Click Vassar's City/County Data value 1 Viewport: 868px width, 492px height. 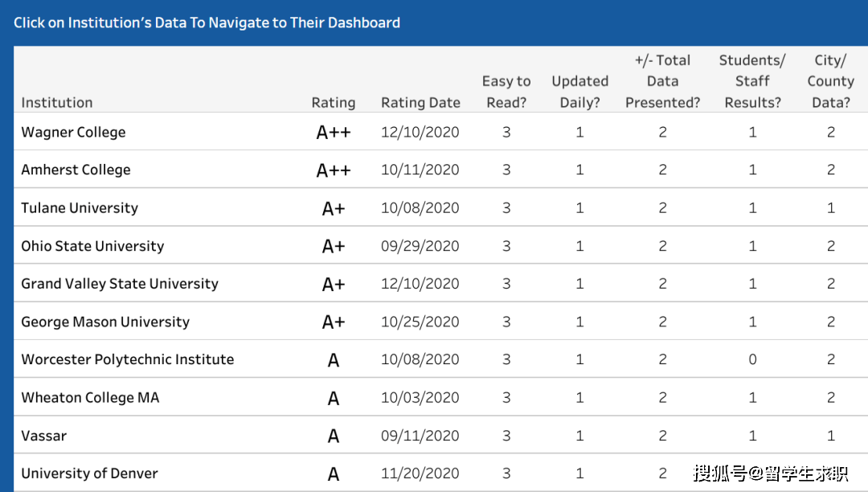pos(831,436)
